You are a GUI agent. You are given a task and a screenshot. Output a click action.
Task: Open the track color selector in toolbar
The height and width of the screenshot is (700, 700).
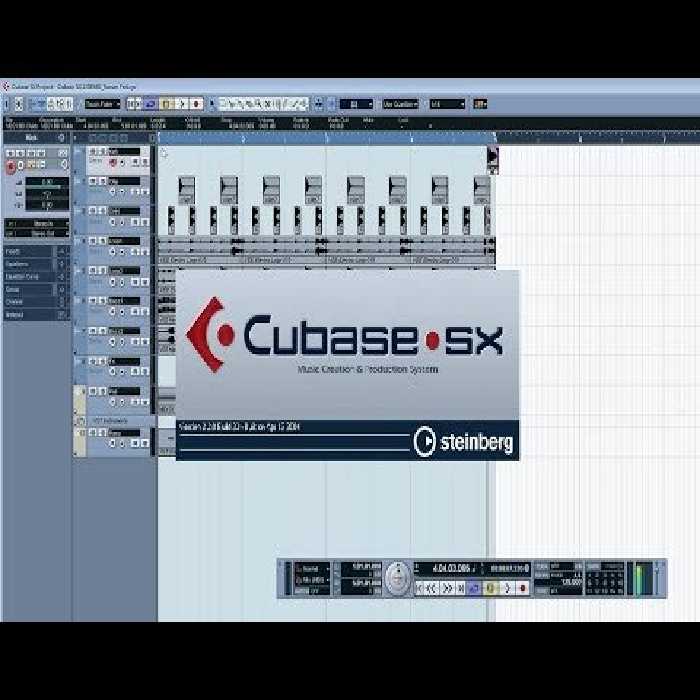[480, 104]
